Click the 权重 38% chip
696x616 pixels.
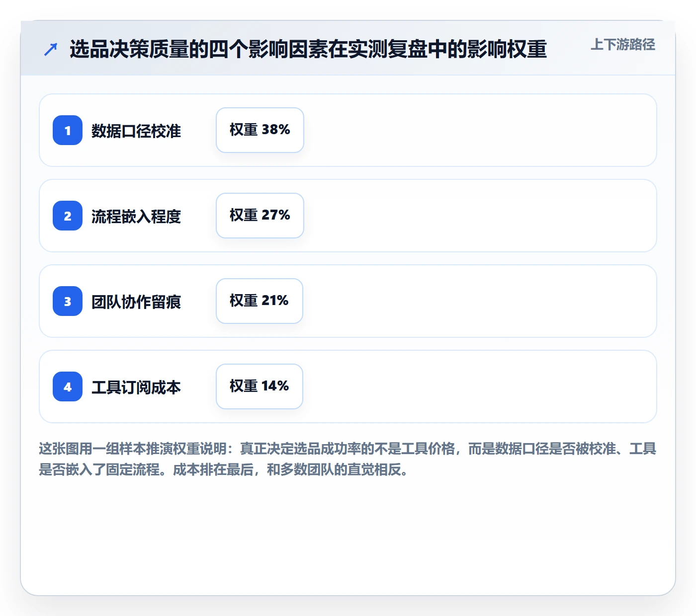pos(260,130)
